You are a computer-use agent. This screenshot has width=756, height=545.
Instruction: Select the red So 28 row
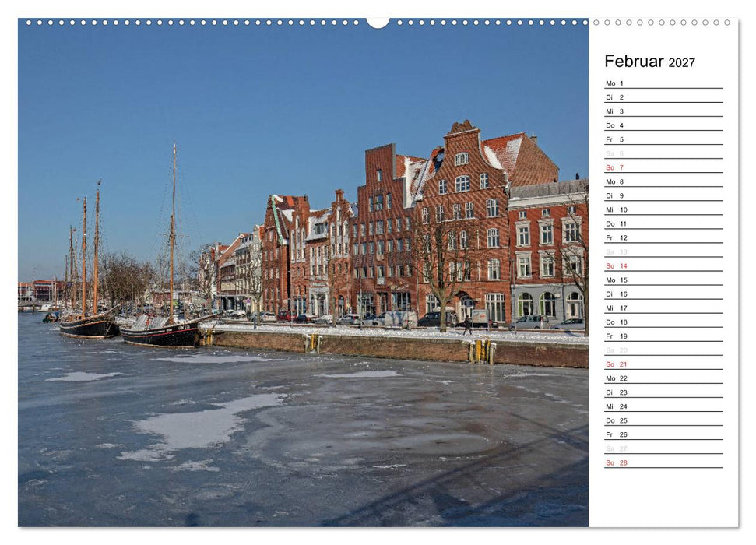(x=663, y=462)
